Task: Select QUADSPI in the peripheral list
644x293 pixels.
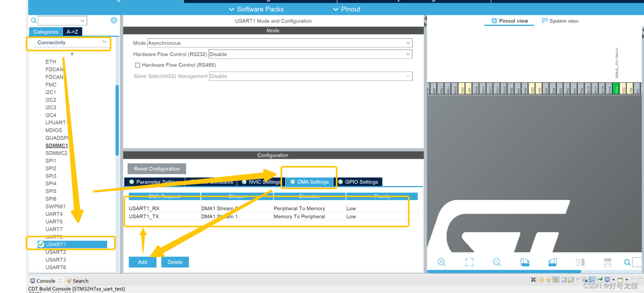Action: point(57,138)
